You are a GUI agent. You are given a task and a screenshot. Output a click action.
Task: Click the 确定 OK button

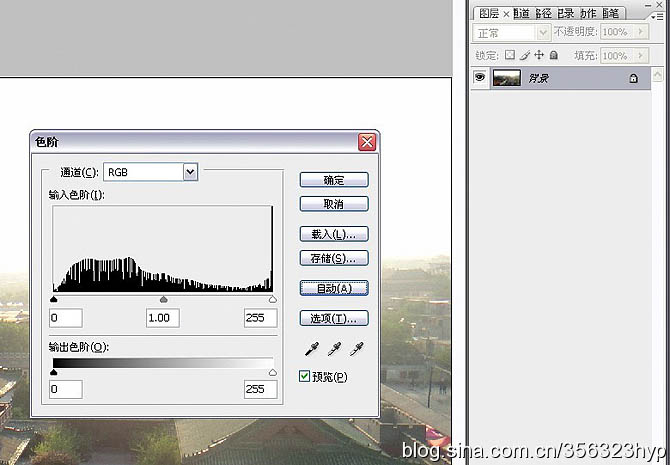[334, 180]
